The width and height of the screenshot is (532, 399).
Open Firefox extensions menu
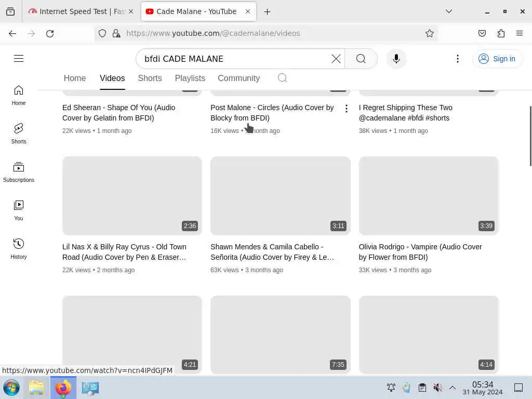point(501,33)
